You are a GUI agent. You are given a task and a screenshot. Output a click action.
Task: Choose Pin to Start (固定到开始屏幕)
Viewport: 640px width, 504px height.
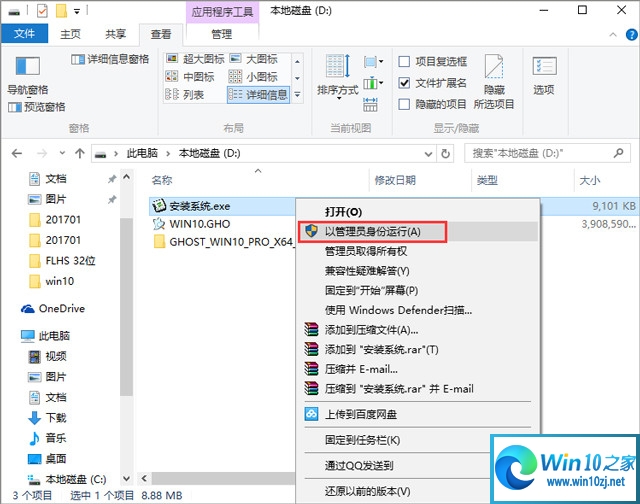371,290
